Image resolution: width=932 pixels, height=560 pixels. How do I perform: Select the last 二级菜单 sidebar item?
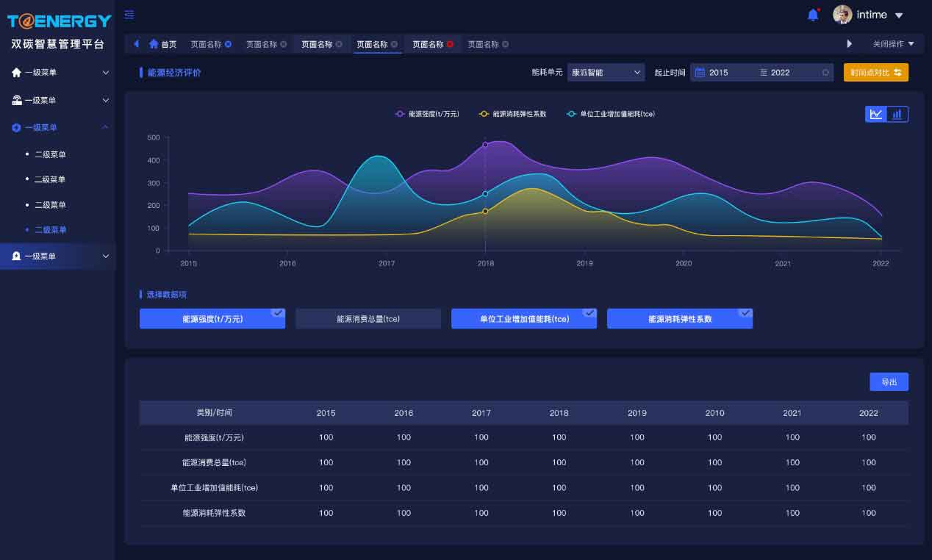pyautogui.click(x=50, y=230)
